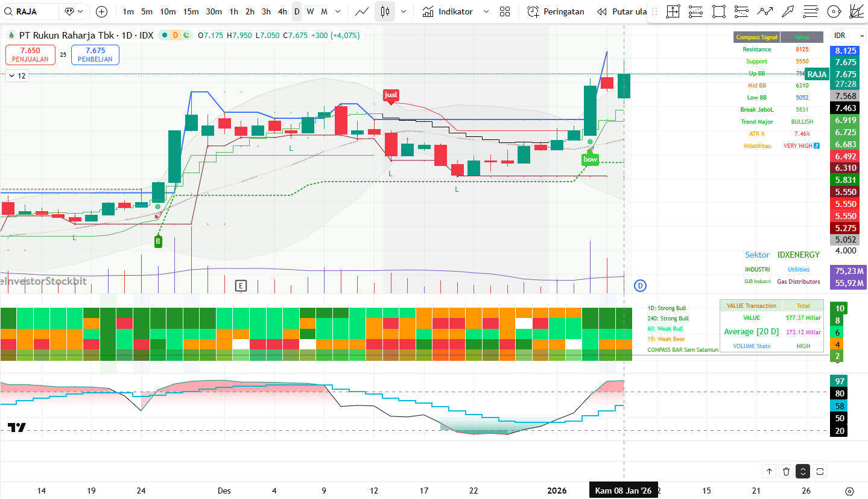Click the PT Rukun Raharja Tbk title
Image resolution: width=868 pixels, height=499 pixels.
pyautogui.click(x=68, y=36)
